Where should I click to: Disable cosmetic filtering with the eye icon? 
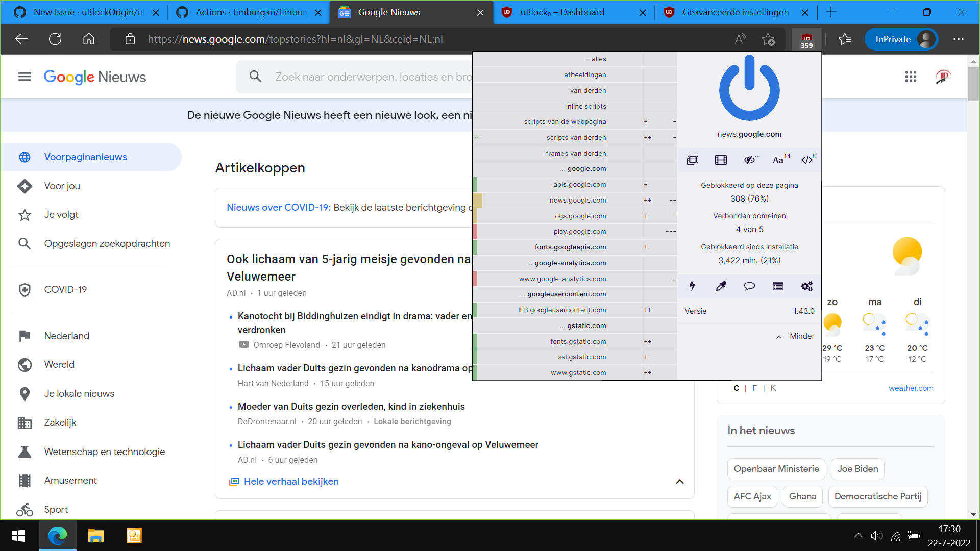[x=750, y=160]
